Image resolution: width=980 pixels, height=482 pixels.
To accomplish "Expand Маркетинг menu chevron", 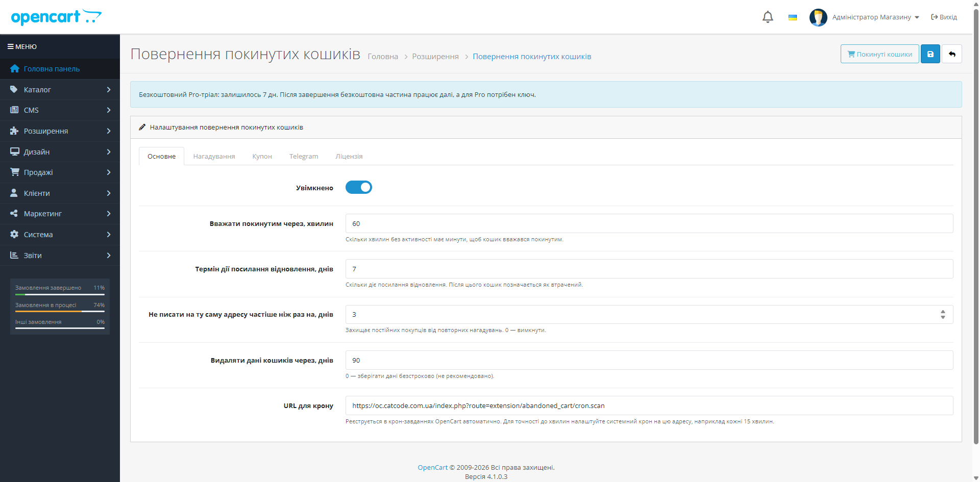I will coord(109,214).
